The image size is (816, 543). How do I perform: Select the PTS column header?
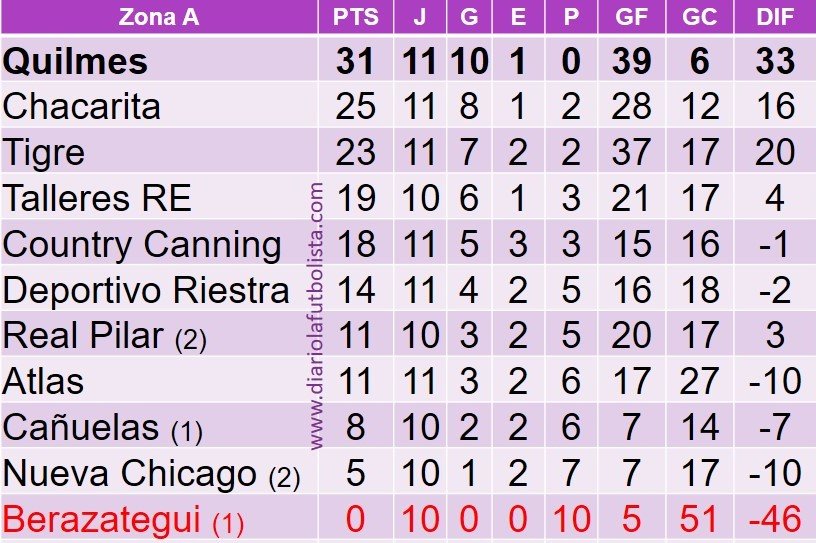coord(355,17)
